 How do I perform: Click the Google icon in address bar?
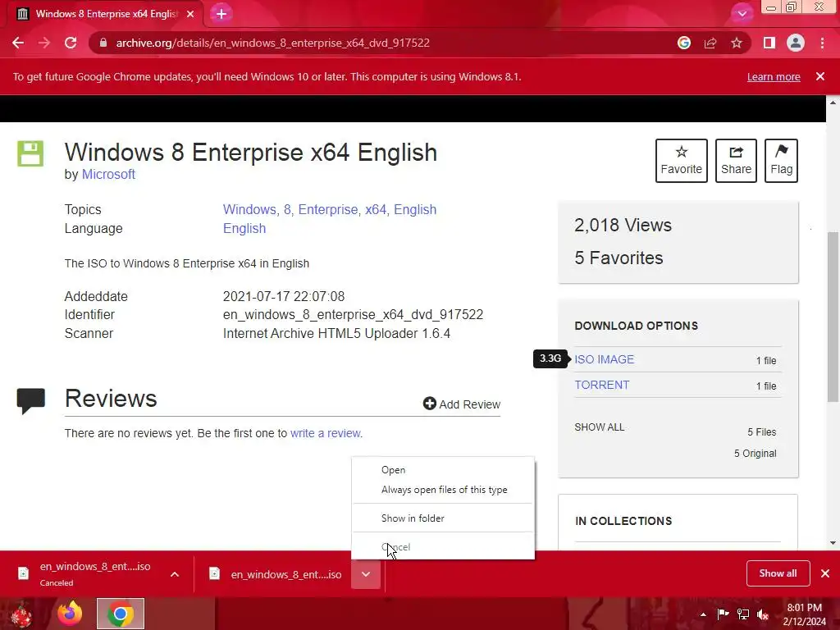(x=684, y=43)
